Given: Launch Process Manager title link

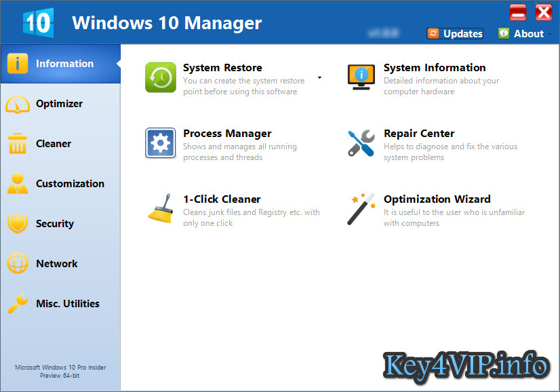Looking at the screenshot, I should point(227,134).
